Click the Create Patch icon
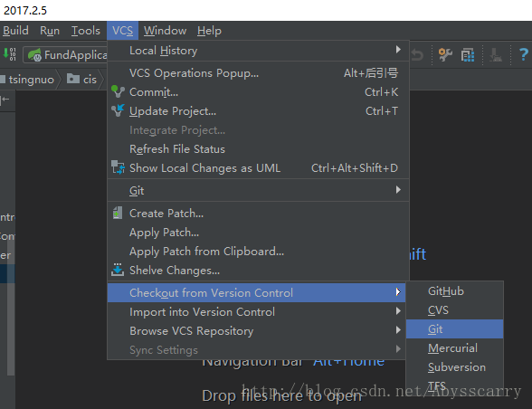The width and height of the screenshot is (532, 409). coord(118,213)
